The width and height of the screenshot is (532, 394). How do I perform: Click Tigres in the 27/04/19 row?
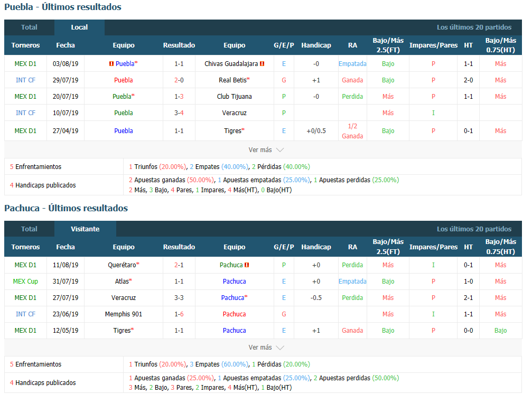point(233,131)
